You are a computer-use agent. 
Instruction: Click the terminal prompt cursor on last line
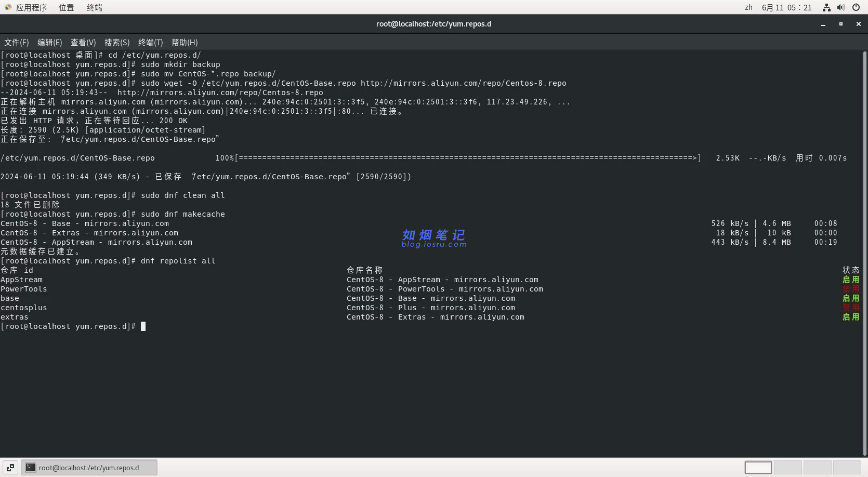coord(143,326)
